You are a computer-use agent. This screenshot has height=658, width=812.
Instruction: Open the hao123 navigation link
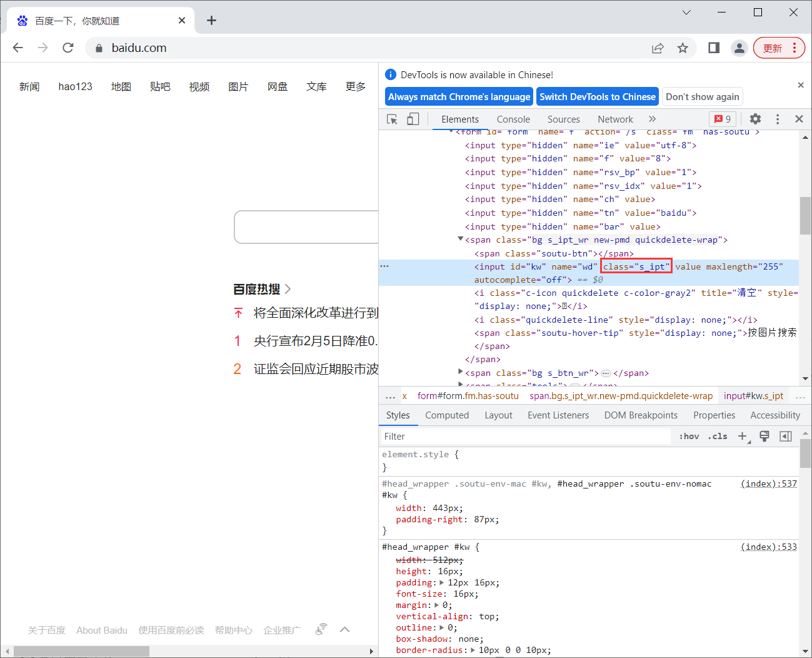76,86
